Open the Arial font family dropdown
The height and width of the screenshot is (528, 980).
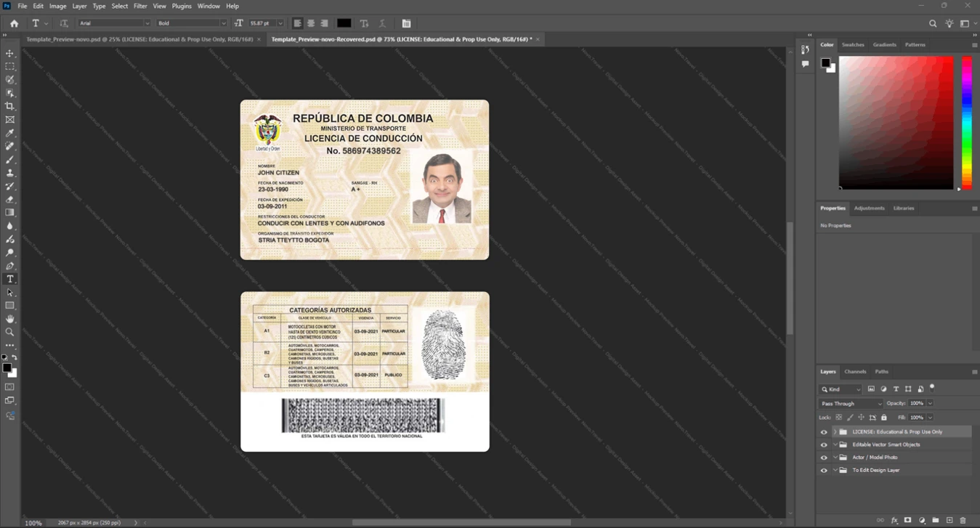tap(114, 23)
